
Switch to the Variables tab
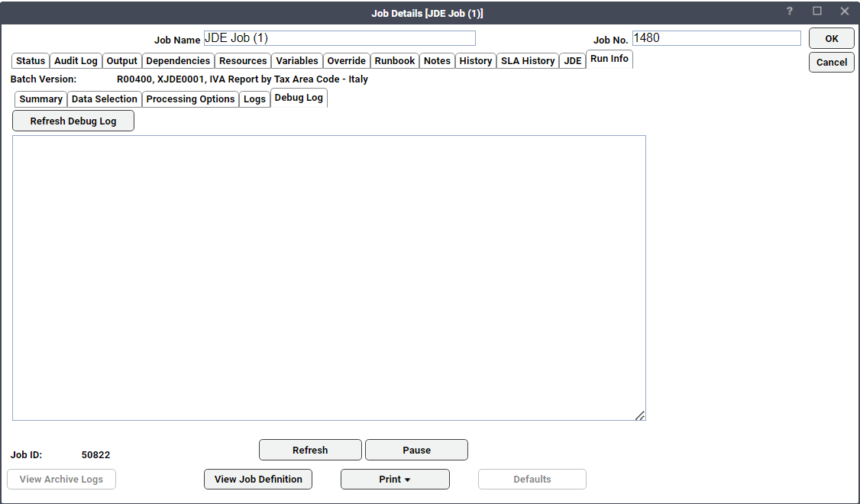click(x=296, y=61)
